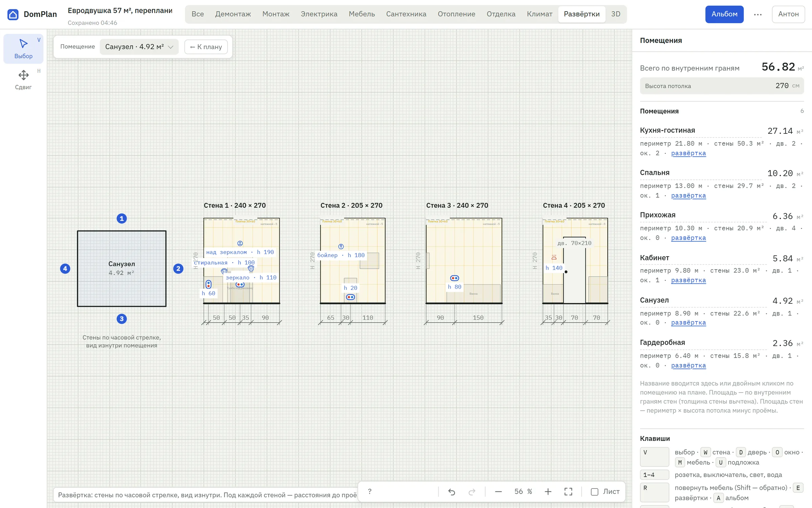Open развёртка link for Гардеробная
The height and width of the screenshot is (508, 812).
tap(689, 365)
